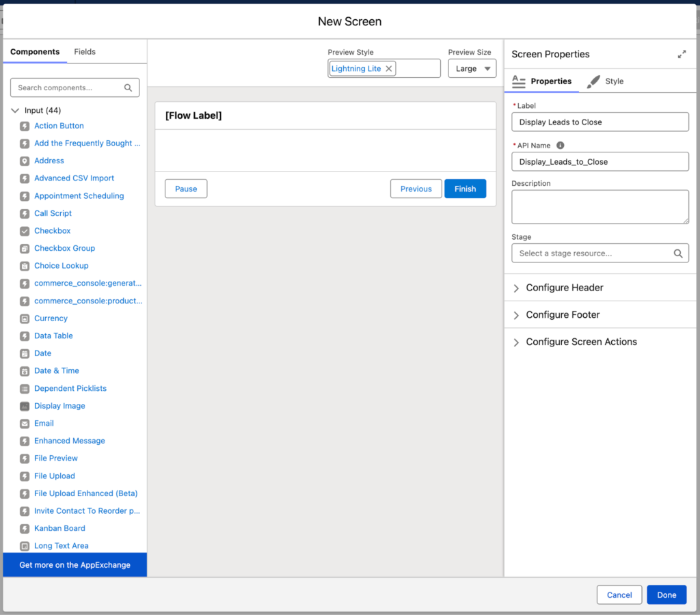The height and width of the screenshot is (615, 700).
Task: Click the Stage resource lookup field
Action: pyautogui.click(x=600, y=253)
